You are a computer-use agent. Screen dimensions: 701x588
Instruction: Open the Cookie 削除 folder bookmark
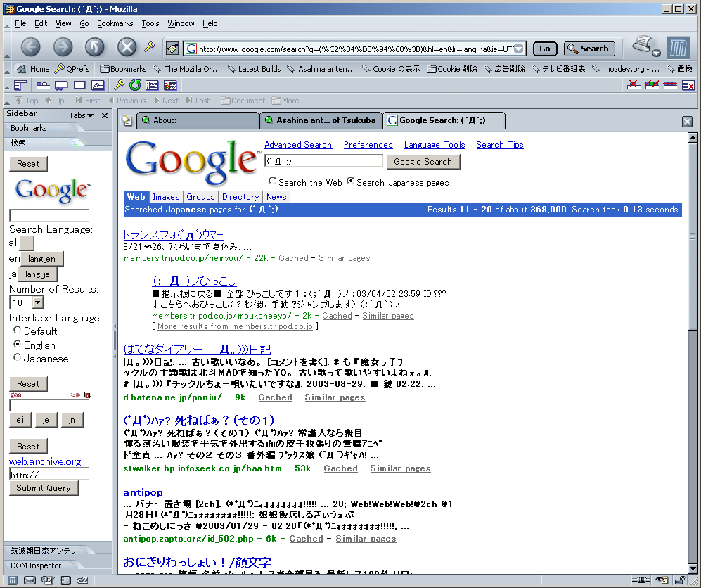tap(452, 69)
